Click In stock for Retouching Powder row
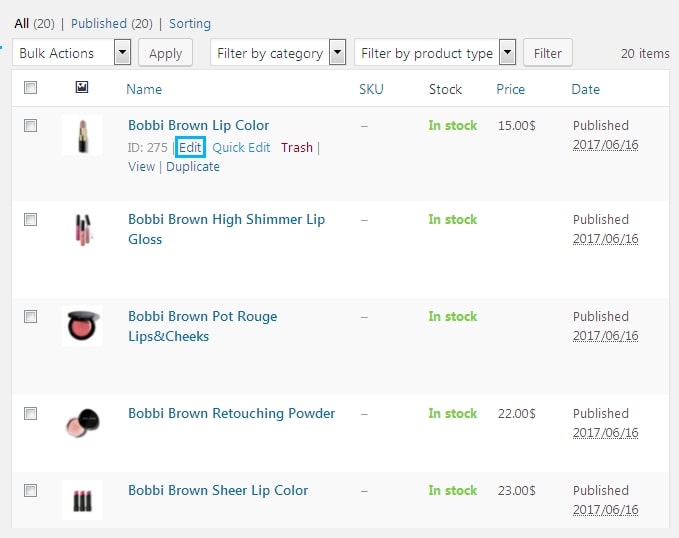 pyautogui.click(x=453, y=413)
